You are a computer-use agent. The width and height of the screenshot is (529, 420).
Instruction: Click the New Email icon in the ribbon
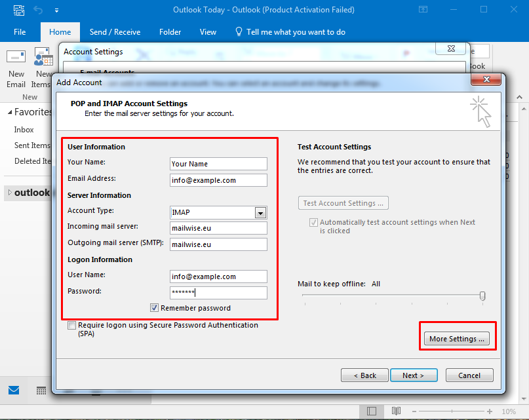16,56
